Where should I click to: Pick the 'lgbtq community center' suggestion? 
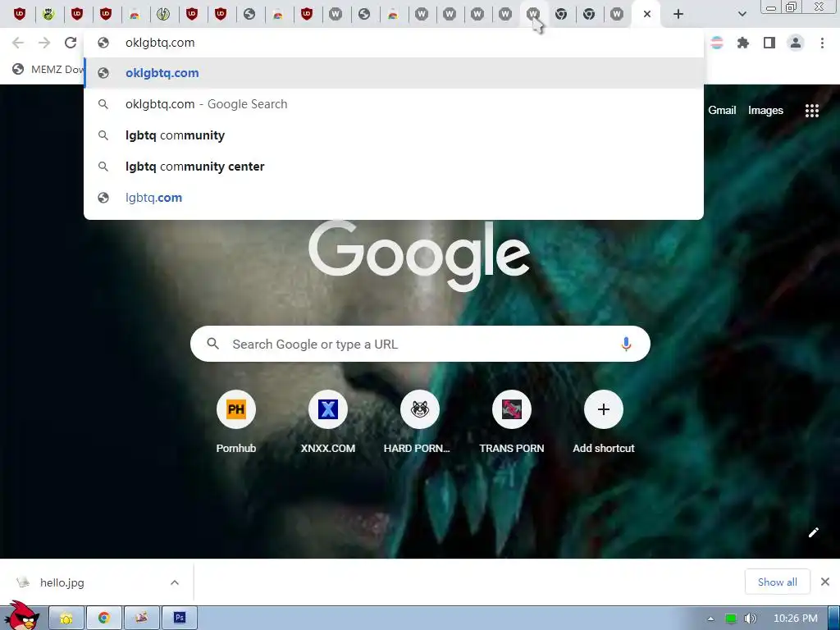393,166
